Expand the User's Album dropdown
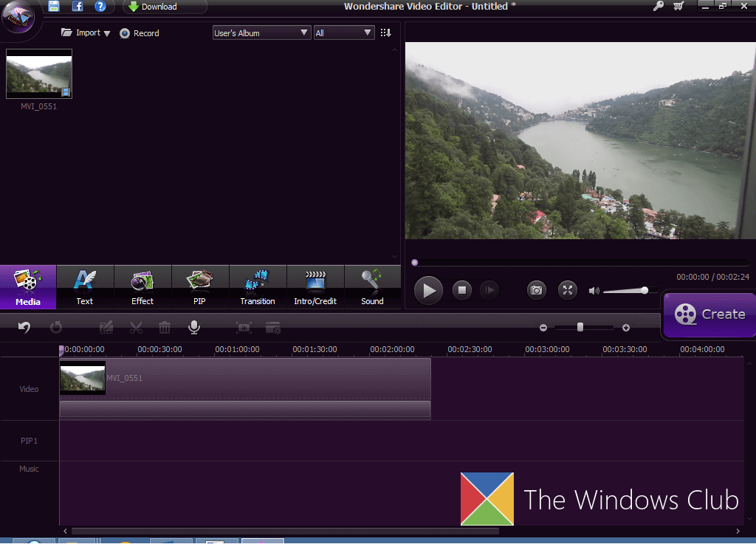756x547 pixels. click(x=261, y=33)
